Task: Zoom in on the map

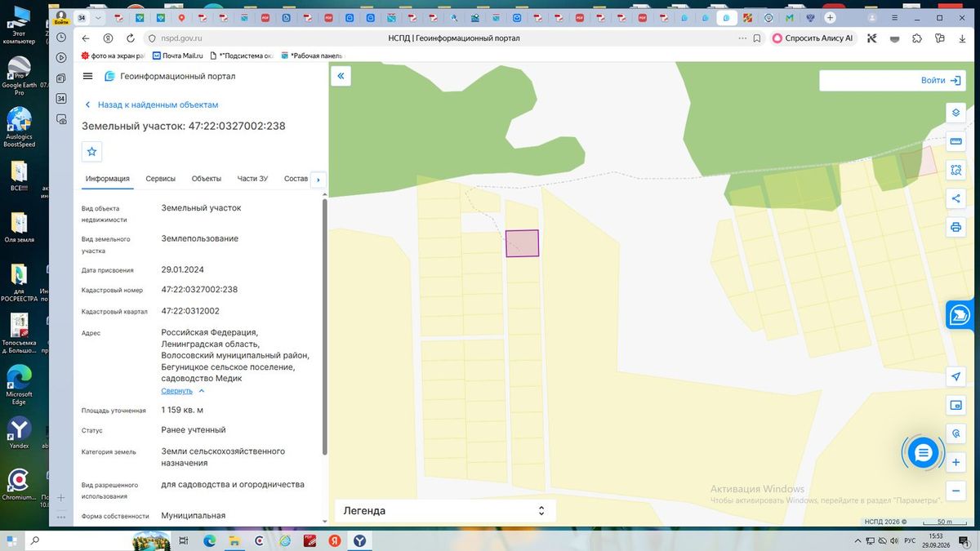Action: [x=955, y=463]
